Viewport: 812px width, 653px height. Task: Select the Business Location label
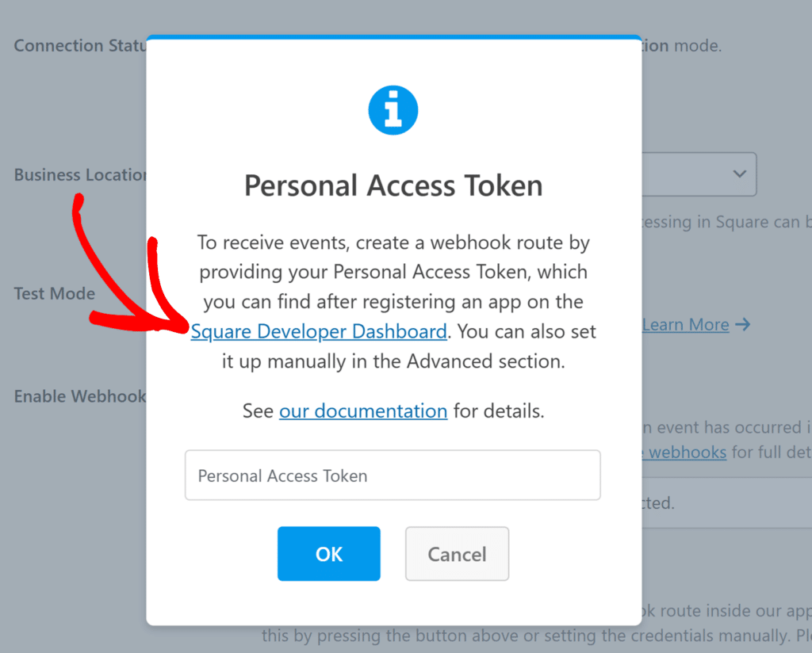click(80, 175)
